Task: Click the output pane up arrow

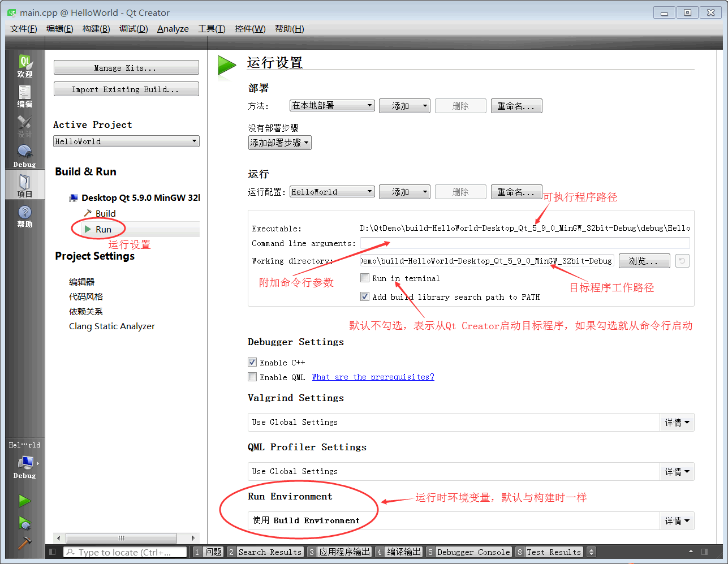Action: (x=691, y=552)
